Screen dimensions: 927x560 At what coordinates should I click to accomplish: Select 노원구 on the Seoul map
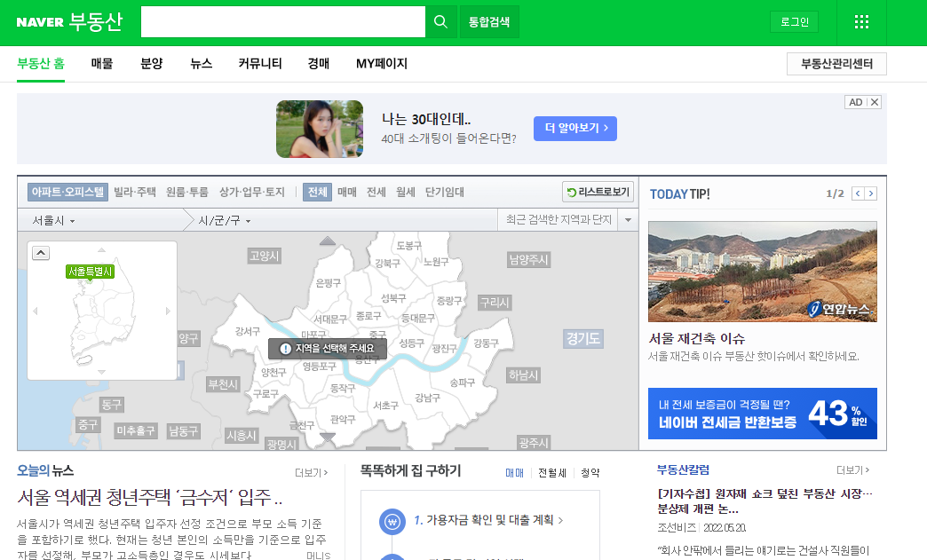pos(436,262)
